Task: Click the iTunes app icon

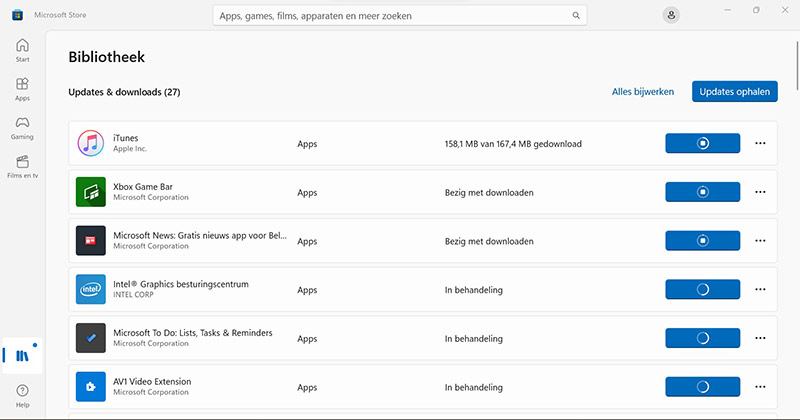Action: (x=91, y=143)
